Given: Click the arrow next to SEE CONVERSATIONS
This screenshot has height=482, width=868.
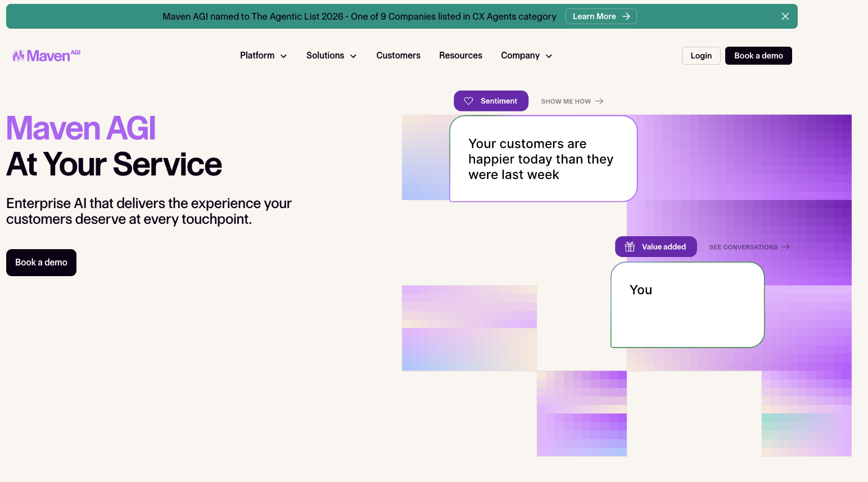Looking at the screenshot, I should (785, 247).
